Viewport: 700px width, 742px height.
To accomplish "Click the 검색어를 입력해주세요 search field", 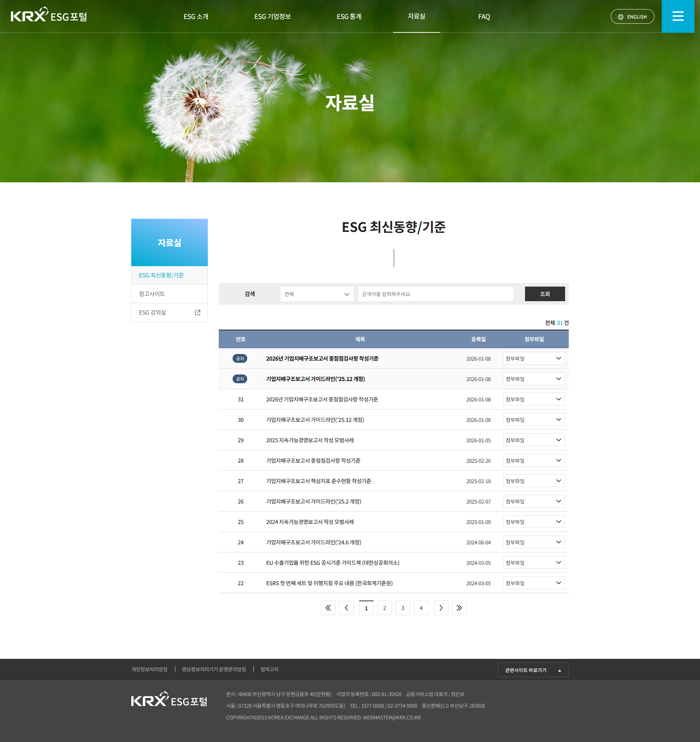I will (x=435, y=294).
